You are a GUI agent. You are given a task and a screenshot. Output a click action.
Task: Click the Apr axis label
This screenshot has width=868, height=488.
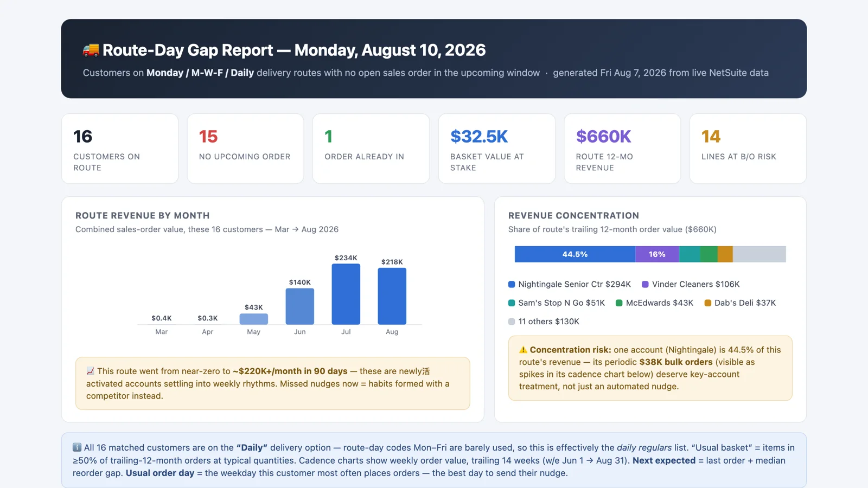coord(208,332)
